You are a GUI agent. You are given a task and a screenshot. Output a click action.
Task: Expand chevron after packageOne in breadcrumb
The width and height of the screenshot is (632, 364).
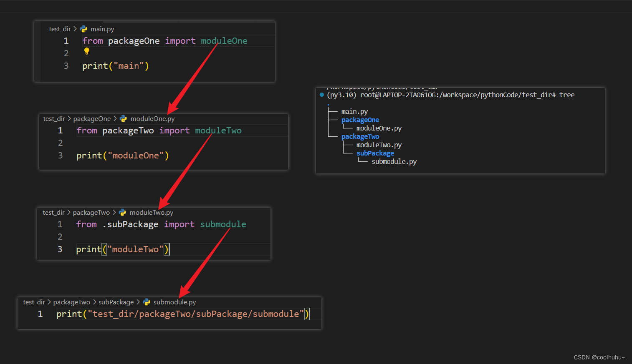(115, 118)
